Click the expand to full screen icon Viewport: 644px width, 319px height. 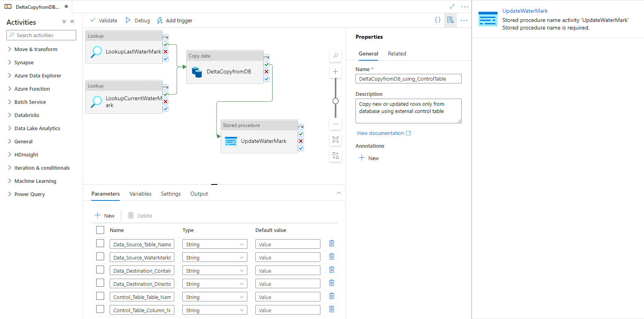point(452,6)
